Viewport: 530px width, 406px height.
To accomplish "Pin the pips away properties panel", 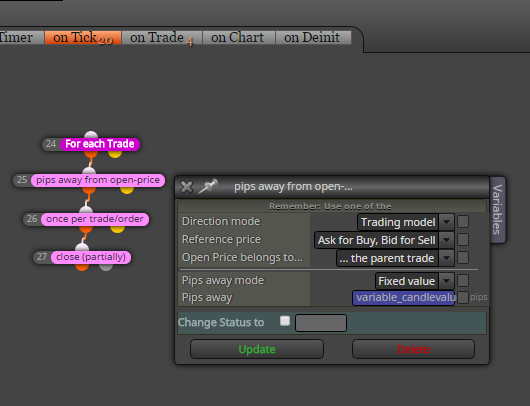I will coord(208,186).
